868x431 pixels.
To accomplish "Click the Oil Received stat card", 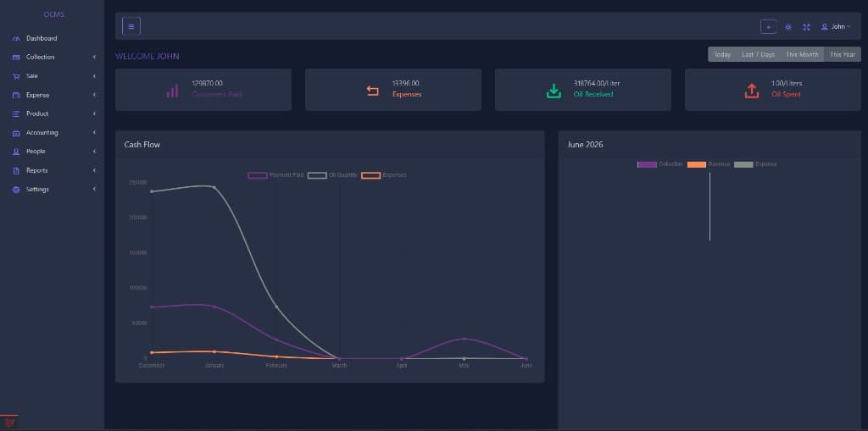I will (583, 90).
